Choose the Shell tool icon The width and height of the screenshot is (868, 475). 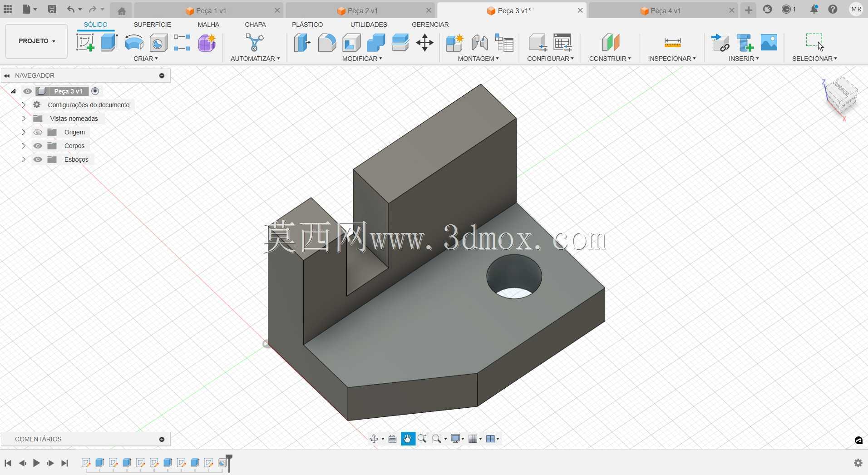pos(351,43)
